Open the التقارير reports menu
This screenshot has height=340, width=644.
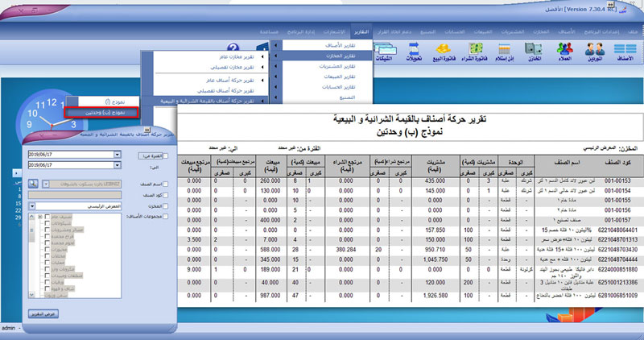coord(361,31)
